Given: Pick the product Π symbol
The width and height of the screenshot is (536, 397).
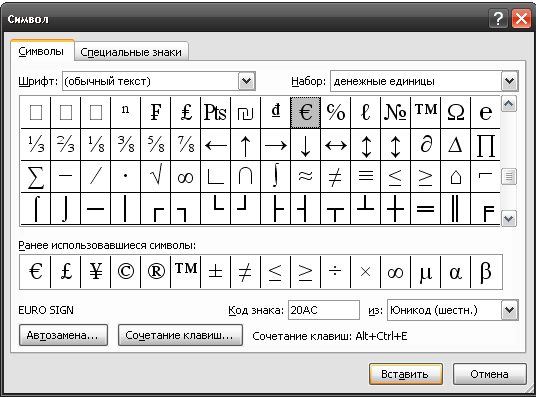Looking at the screenshot, I should point(485,145).
